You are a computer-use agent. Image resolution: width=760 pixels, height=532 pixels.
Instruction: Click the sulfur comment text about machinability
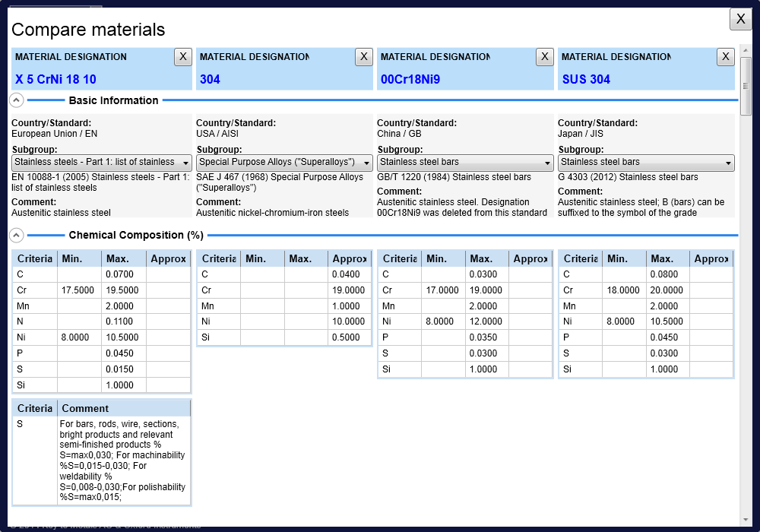click(x=122, y=461)
